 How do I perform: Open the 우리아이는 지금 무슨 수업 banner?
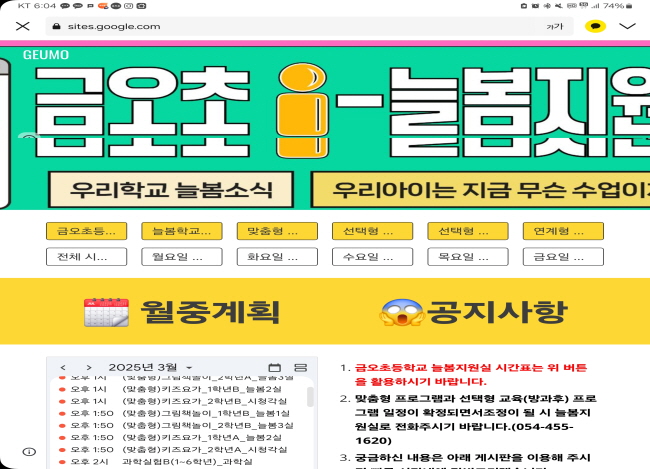coord(480,190)
